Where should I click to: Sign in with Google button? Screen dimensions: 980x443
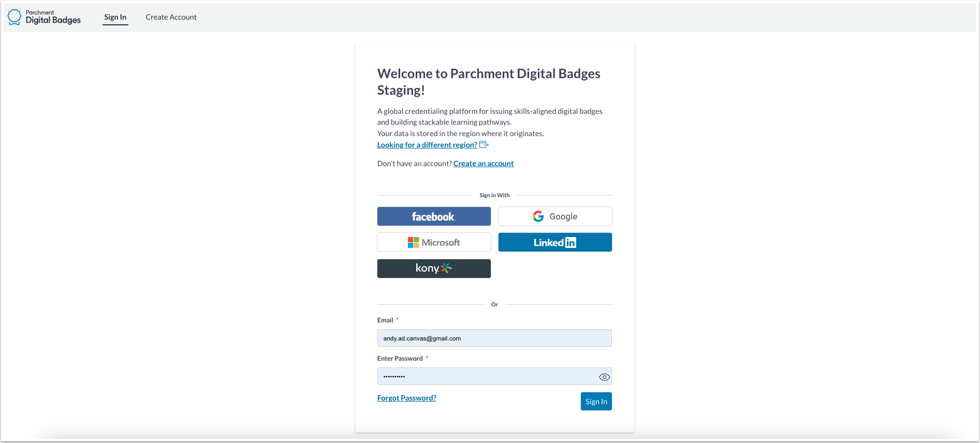(x=555, y=216)
